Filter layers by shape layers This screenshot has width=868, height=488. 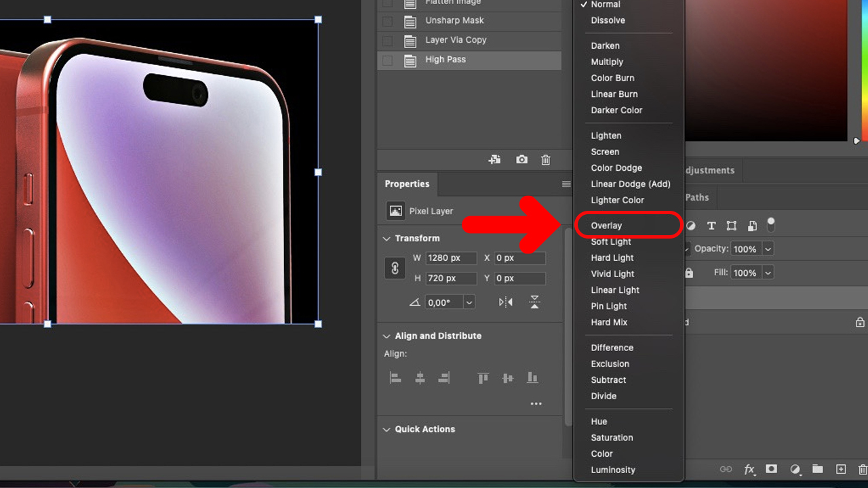click(732, 226)
